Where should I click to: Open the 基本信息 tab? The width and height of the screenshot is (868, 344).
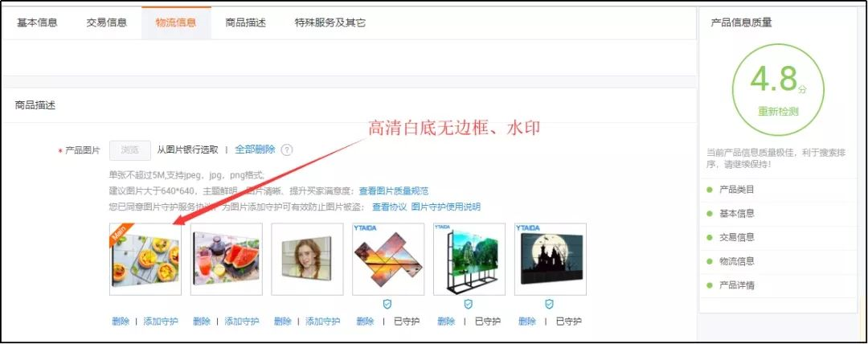(37, 23)
